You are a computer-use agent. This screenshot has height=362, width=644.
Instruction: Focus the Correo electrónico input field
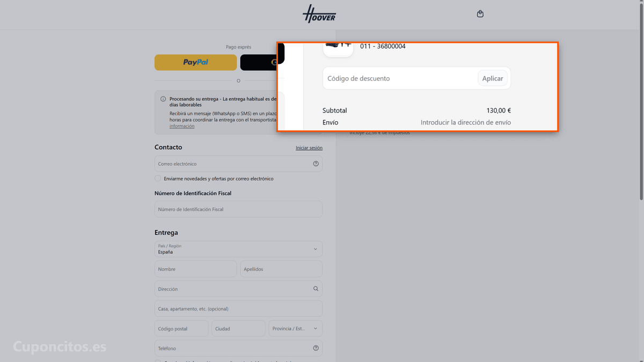click(x=238, y=164)
